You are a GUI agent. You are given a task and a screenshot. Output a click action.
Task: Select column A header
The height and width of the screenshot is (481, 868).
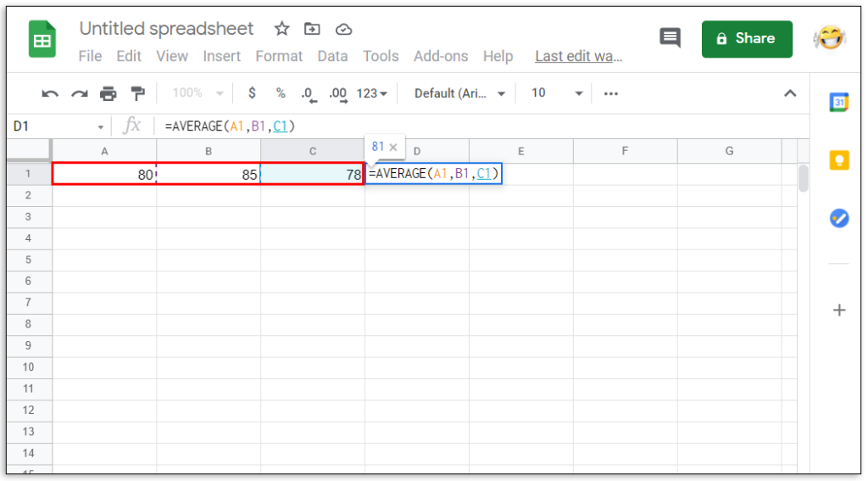pos(104,151)
